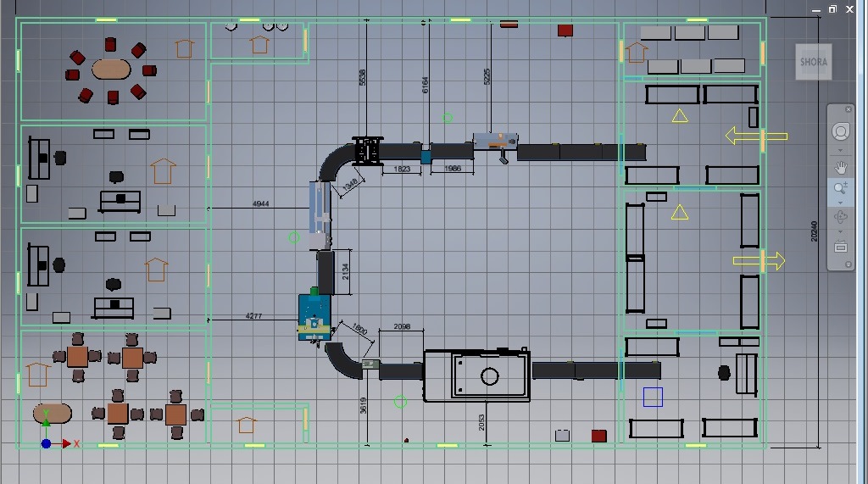Viewport: 868px width, 484px height.
Task: Select the 4944 horizontal dimension label
Action: point(261,204)
